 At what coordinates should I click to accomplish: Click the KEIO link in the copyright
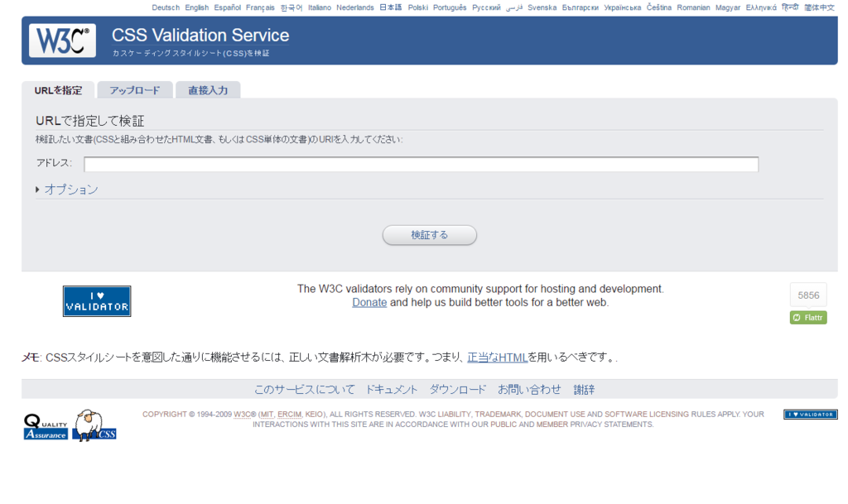(x=314, y=415)
